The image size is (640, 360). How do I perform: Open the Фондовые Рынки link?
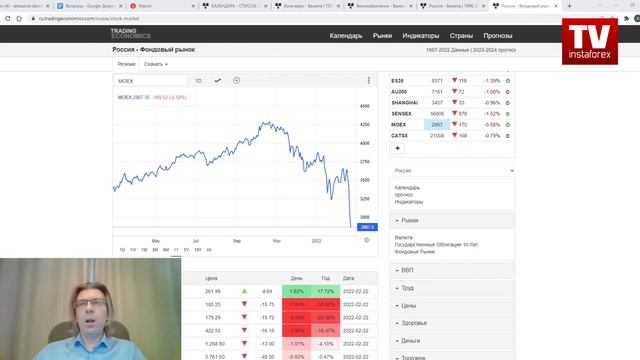click(414, 252)
